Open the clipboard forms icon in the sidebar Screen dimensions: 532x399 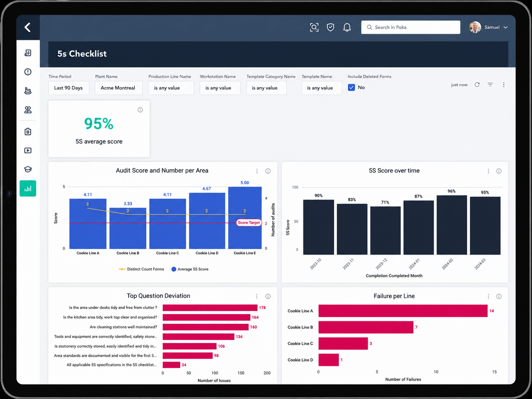point(28,132)
